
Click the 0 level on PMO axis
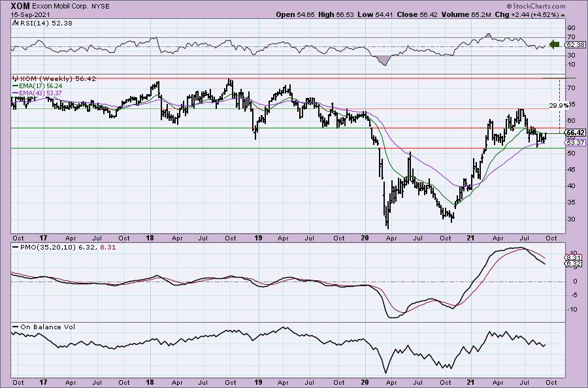pos(576,282)
